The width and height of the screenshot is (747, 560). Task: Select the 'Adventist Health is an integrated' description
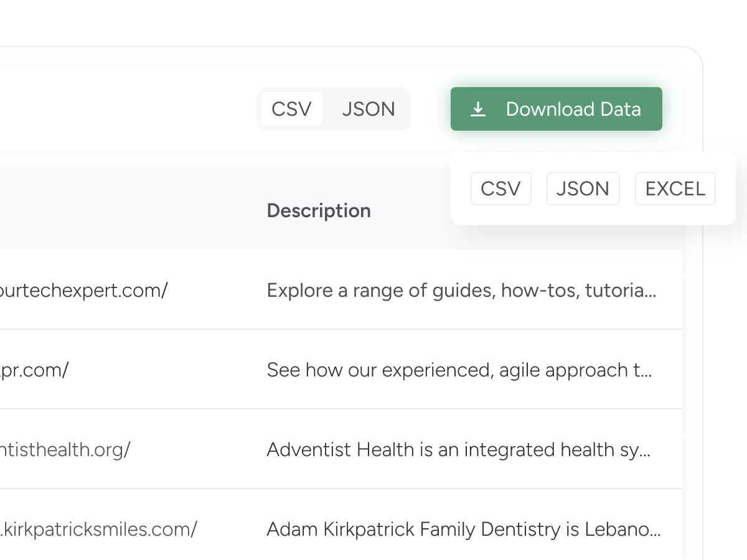tap(458, 449)
